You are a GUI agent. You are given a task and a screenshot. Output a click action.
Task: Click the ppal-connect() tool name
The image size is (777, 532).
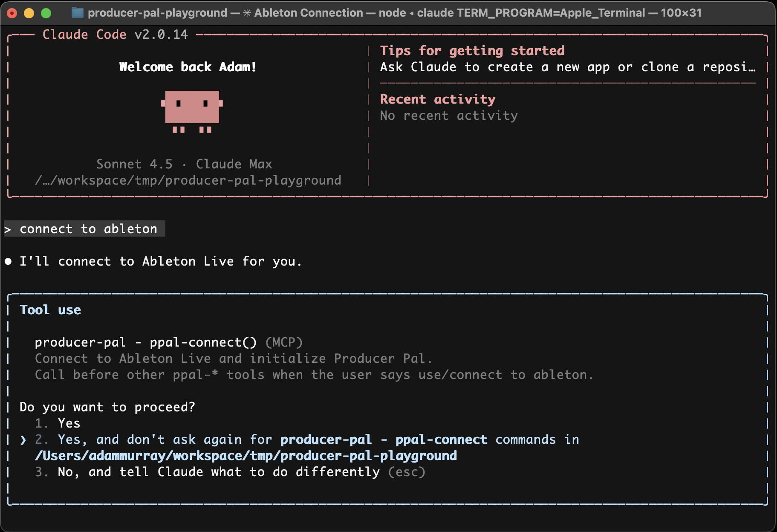tap(201, 342)
